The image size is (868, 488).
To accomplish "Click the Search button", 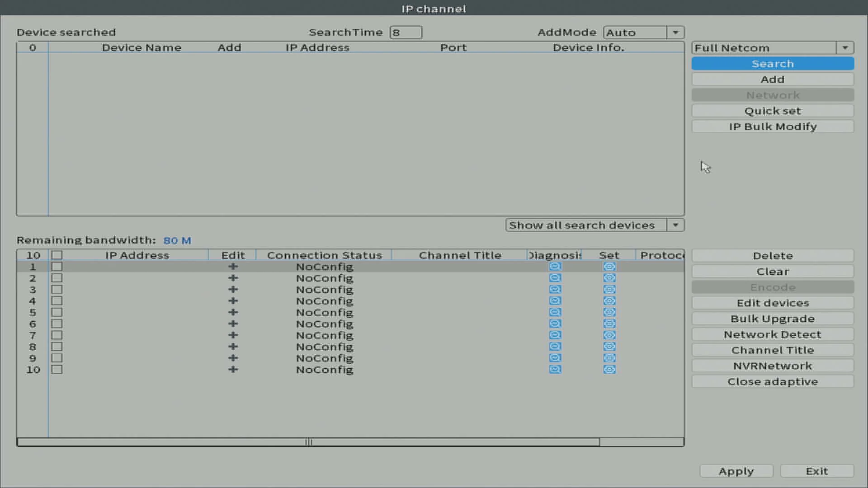I will pyautogui.click(x=773, y=64).
